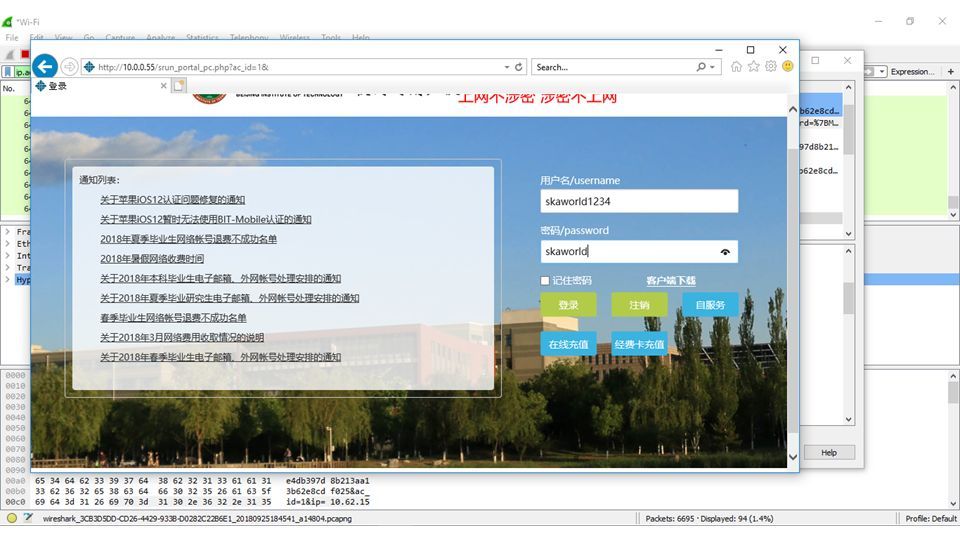Open notice 关于苹果iOS12认证问题修复的通知
960x540 pixels.
(173, 200)
